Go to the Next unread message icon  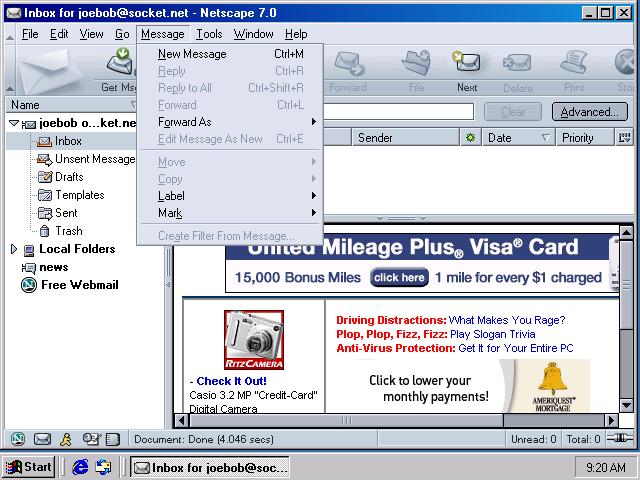click(466, 62)
